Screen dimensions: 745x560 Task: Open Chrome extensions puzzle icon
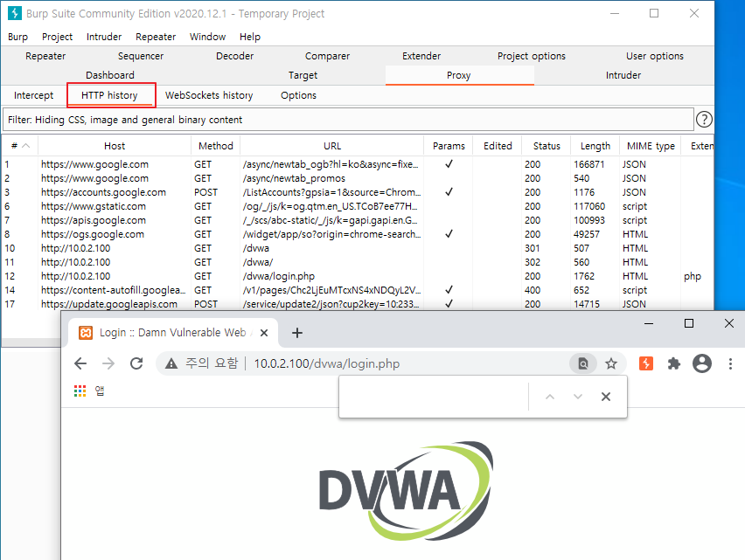point(673,363)
